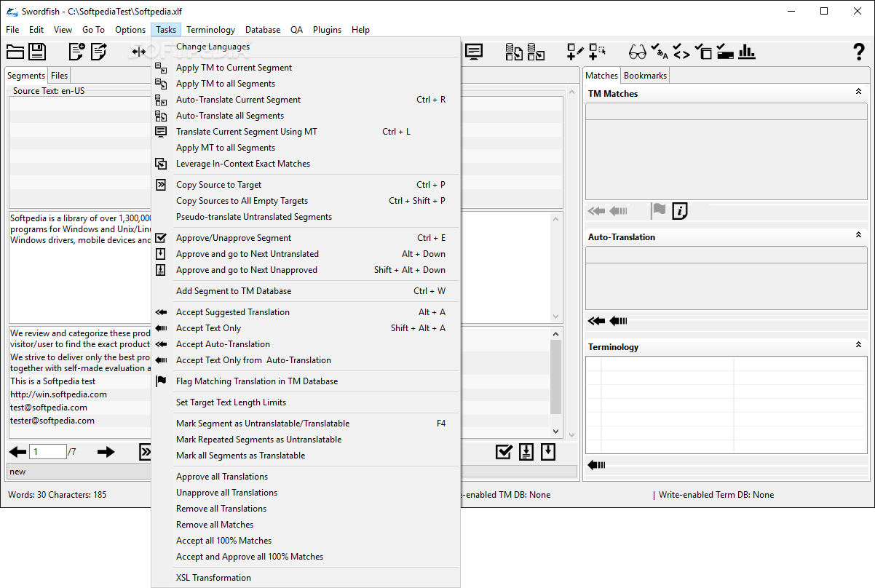Toggle Approve/Unapprove Segment menu item
Viewport: 875px width, 588px height.
tap(306, 238)
